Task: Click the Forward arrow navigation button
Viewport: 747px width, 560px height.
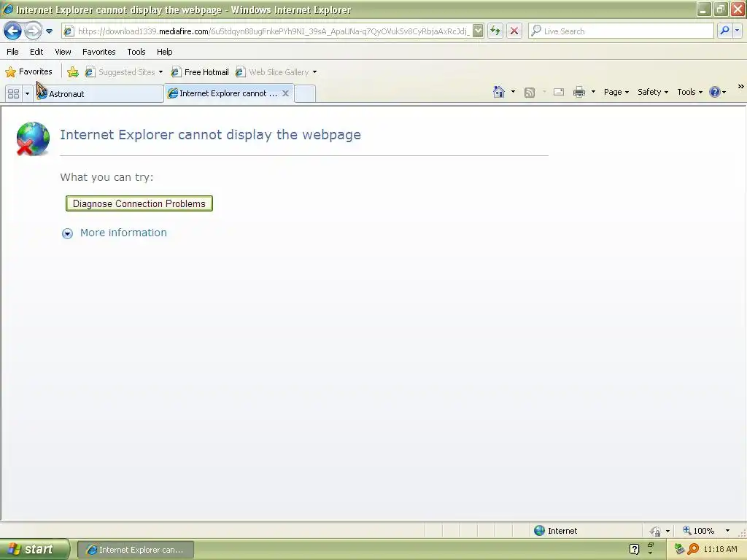Action: coord(33,31)
